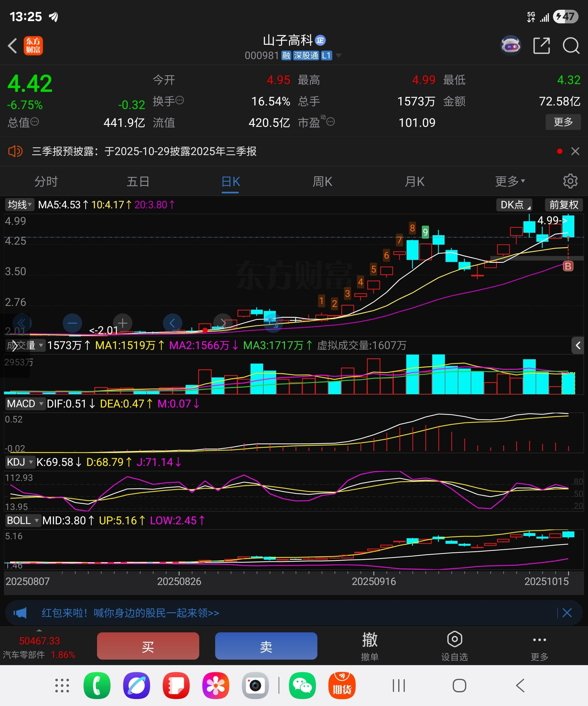Open WeChat from the dock
The width and height of the screenshot is (588, 706).
[302, 685]
